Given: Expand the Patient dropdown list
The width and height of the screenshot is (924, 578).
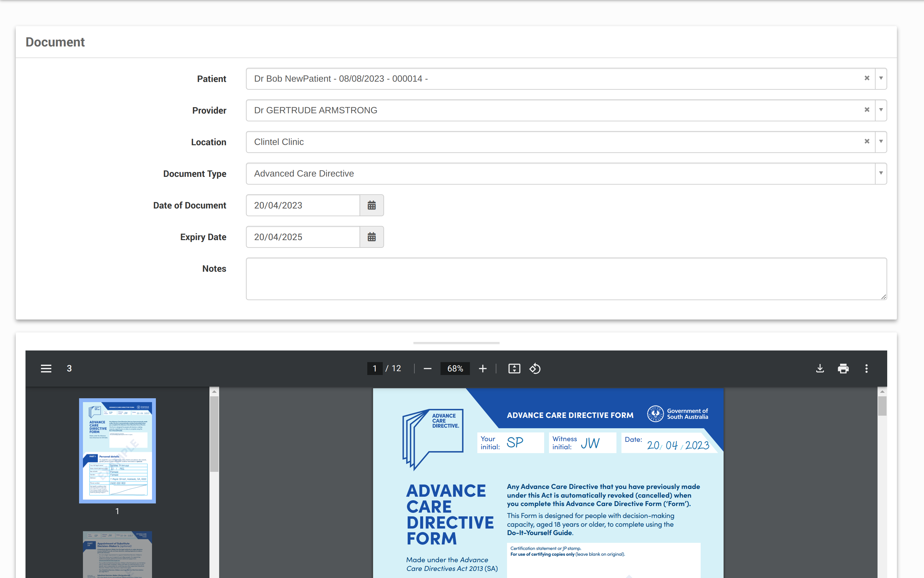Looking at the screenshot, I should coord(881,78).
